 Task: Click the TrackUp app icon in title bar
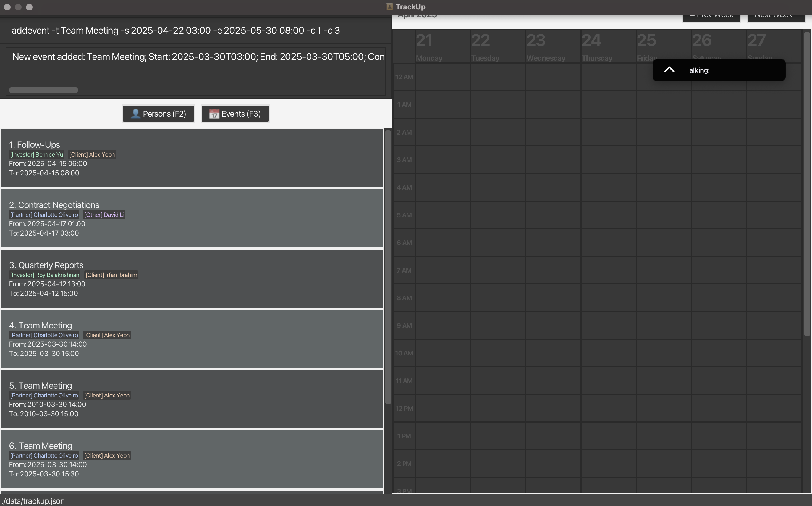(389, 7)
